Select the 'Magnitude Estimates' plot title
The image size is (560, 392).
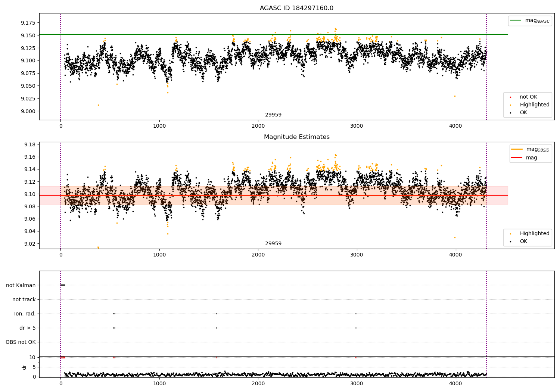[x=296, y=137]
